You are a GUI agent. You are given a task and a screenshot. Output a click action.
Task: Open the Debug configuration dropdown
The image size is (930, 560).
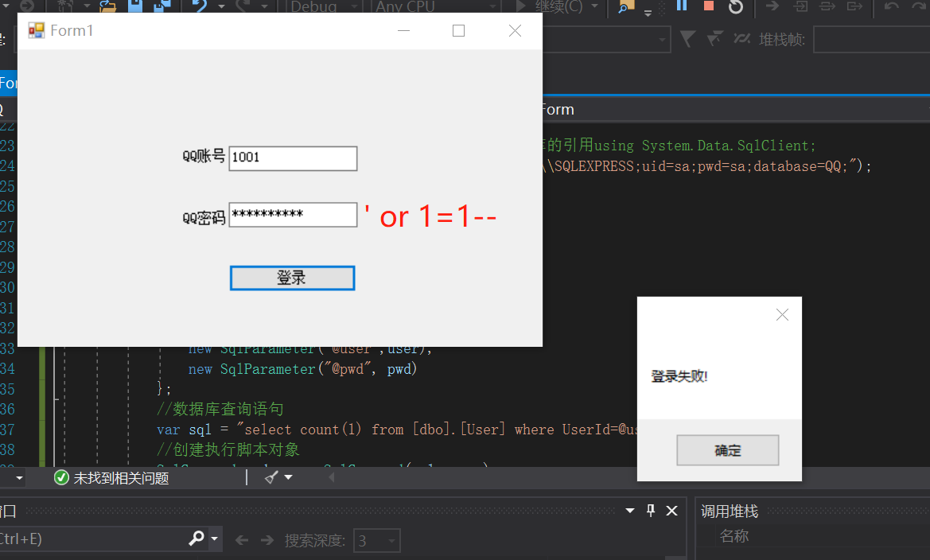(324, 6)
